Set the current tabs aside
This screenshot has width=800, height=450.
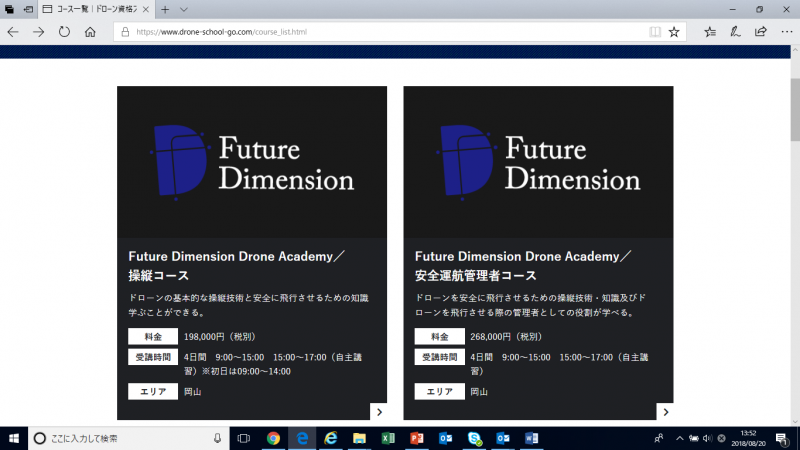coord(28,9)
